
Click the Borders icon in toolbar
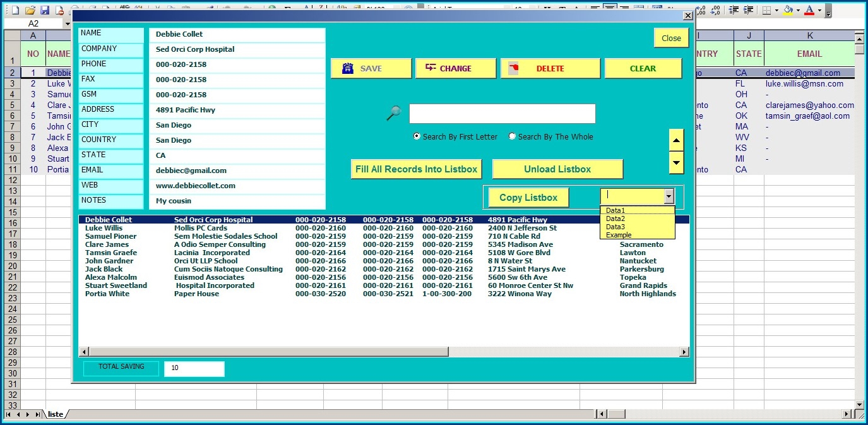766,10
